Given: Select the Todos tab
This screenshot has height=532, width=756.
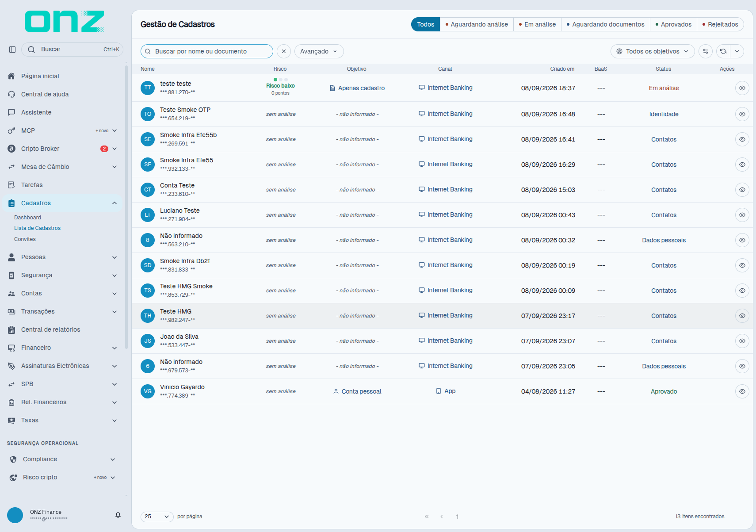Looking at the screenshot, I should pyautogui.click(x=426, y=24).
